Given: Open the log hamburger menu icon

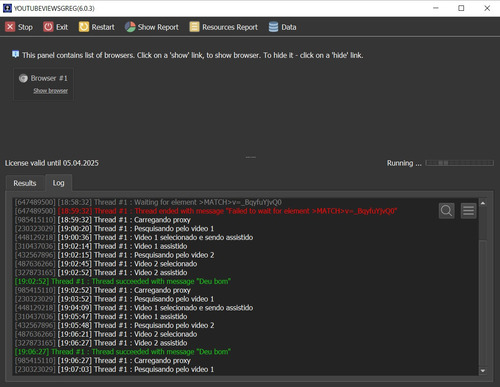Looking at the screenshot, I should coord(468,211).
